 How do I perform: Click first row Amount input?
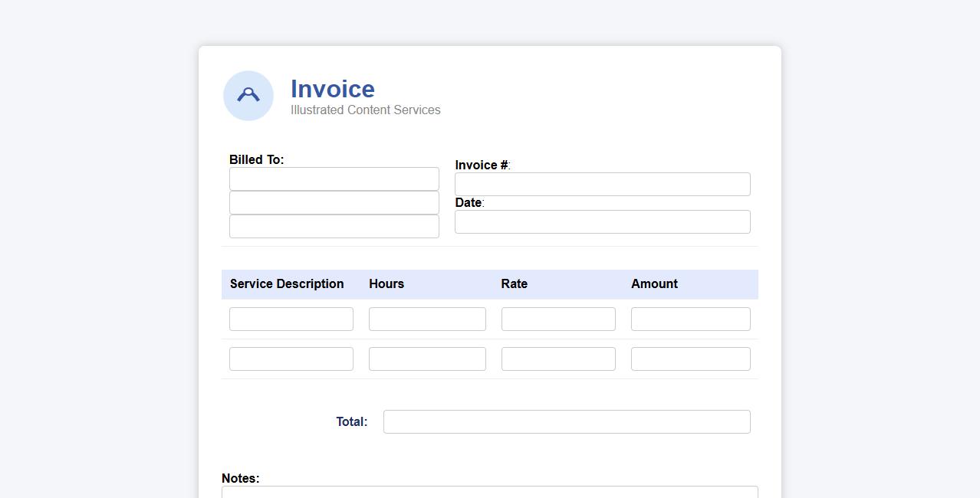pos(690,319)
